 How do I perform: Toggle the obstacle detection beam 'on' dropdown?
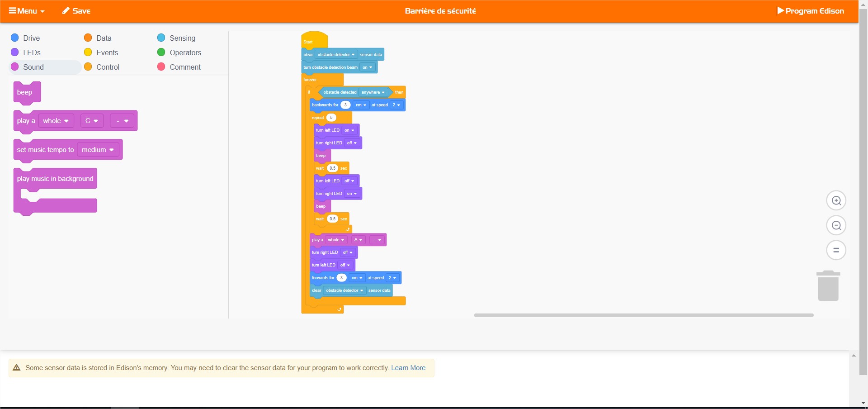point(368,67)
